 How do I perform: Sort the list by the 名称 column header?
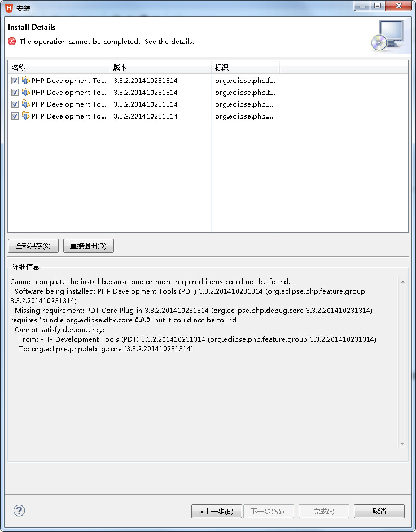[x=59, y=68]
